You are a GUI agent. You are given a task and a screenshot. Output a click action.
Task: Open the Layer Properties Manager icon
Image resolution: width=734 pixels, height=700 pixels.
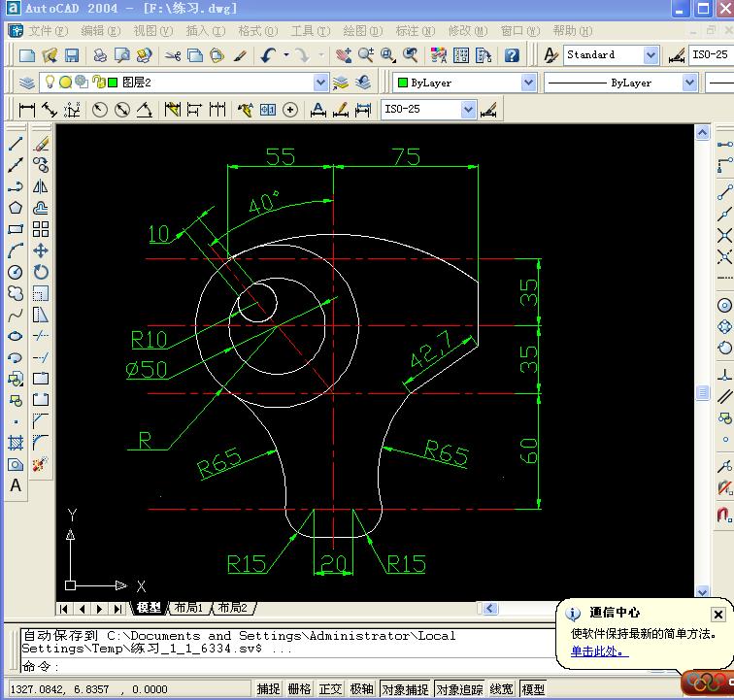coord(27,83)
